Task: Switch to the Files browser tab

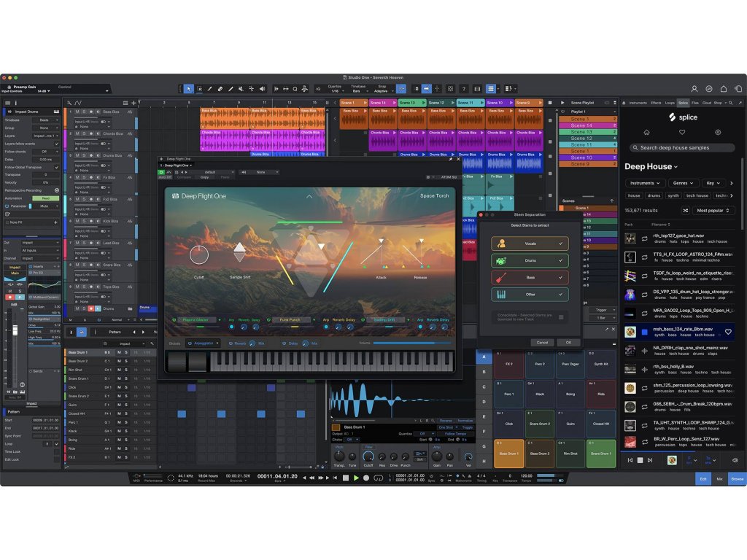Action: point(695,103)
